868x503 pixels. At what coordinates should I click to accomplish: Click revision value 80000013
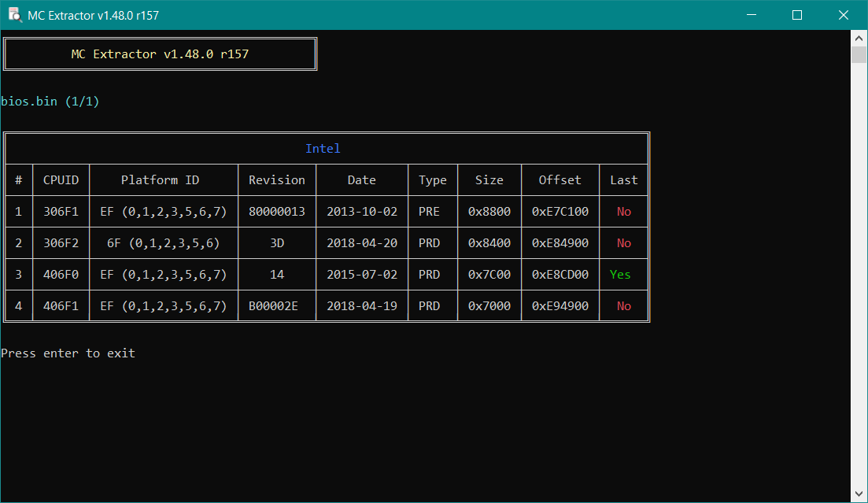[277, 212]
